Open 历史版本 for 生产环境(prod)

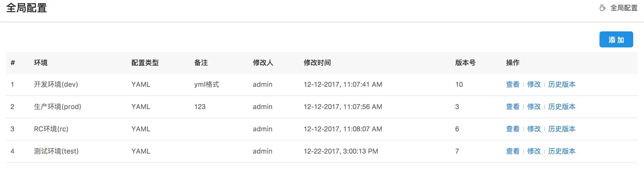[x=562, y=107]
